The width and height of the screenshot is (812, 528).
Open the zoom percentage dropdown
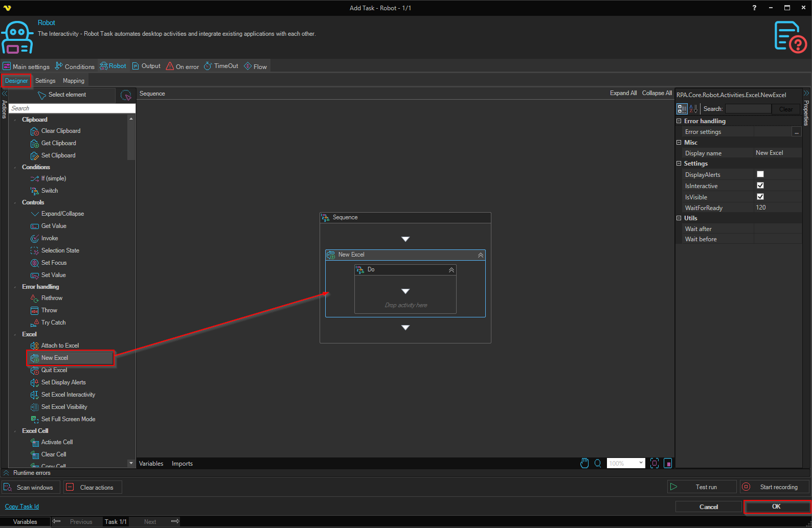click(641, 463)
